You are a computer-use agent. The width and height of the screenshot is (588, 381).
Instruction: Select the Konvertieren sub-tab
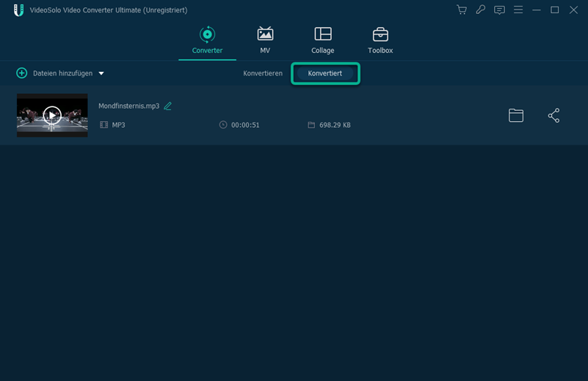click(263, 73)
